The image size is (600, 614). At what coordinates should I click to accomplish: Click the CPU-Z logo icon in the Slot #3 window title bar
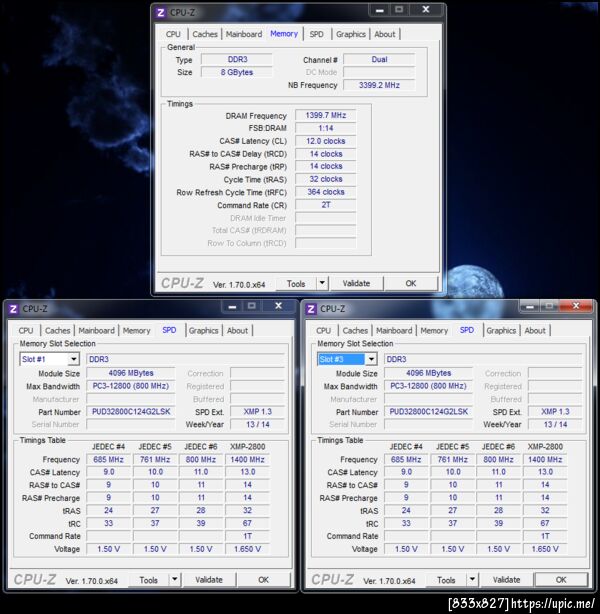(311, 309)
